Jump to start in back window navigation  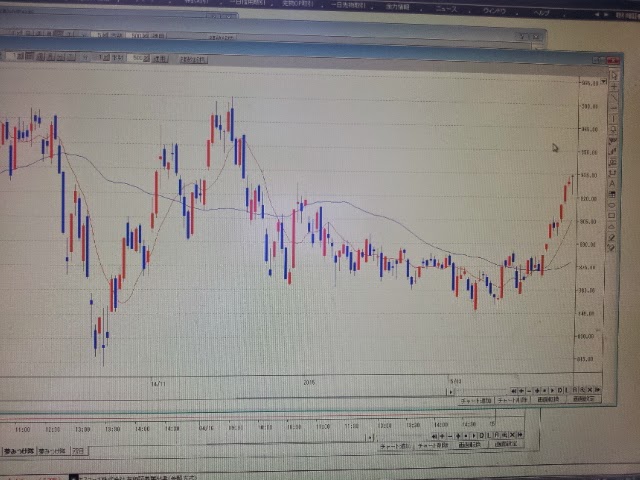(x=435, y=436)
